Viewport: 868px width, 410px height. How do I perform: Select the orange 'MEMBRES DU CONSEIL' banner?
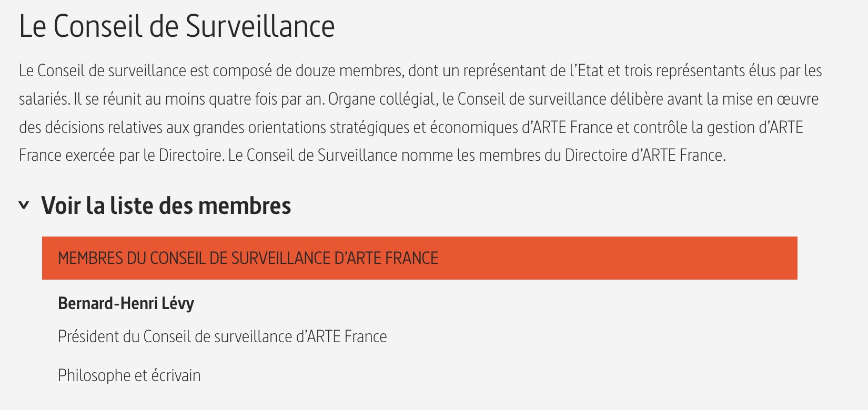pos(420,258)
